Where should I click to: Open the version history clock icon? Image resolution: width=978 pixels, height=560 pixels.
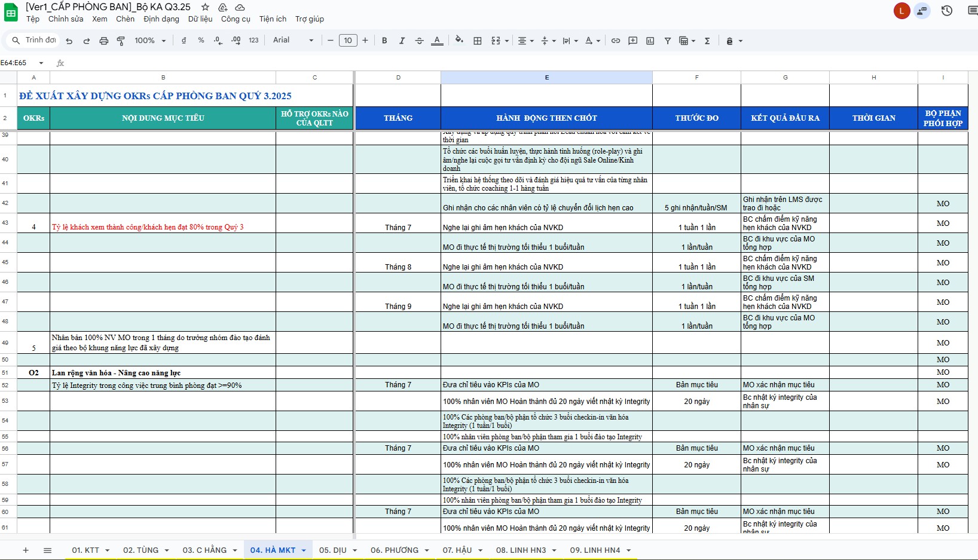[946, 11]
